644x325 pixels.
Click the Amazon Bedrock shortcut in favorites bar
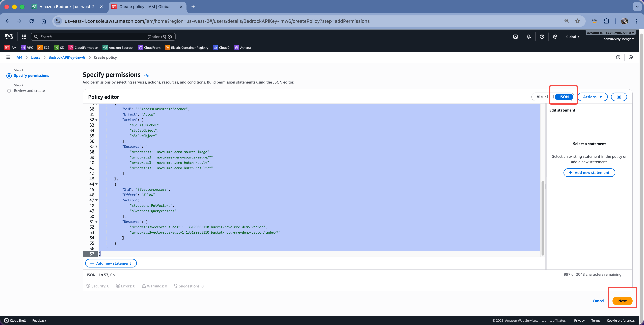(x=118, y=47)
